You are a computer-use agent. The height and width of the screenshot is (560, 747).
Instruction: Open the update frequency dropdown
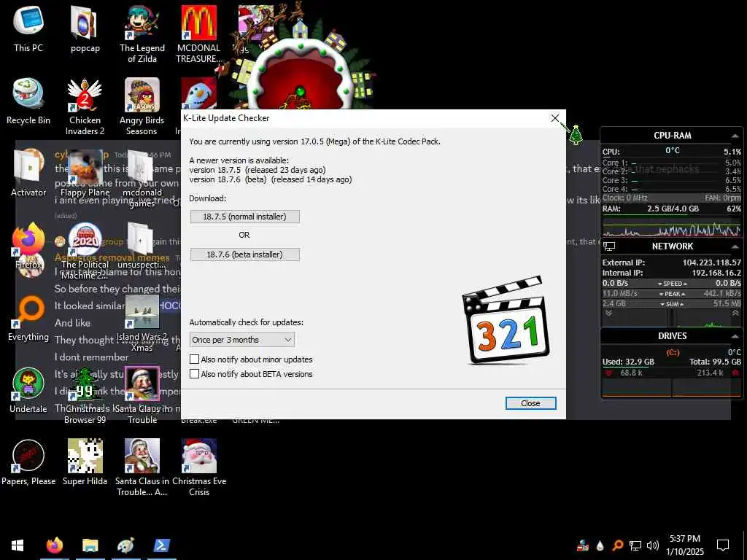tap(241, 340)
